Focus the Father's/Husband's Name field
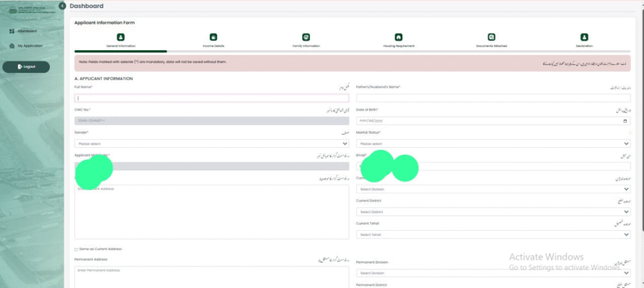Screen dimensions: 644x288 [493, 98]
